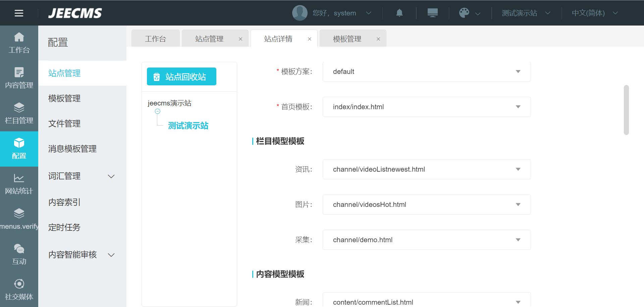Expand the 内容智能审核 submenu
This screenshot has width=644, height=307.
point(111,255)
